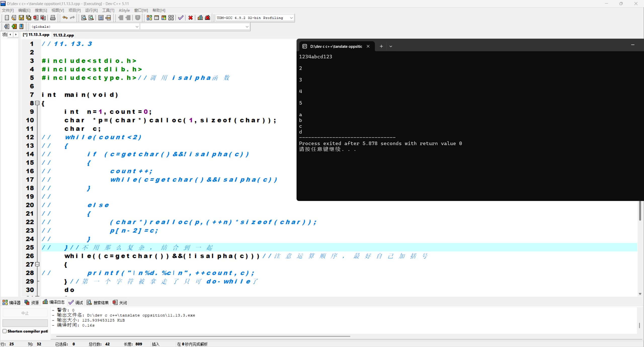This screenshot has height=347, width=644.
Task: Click the 关闭 button in bottom panel
Action: coord(120,302)
